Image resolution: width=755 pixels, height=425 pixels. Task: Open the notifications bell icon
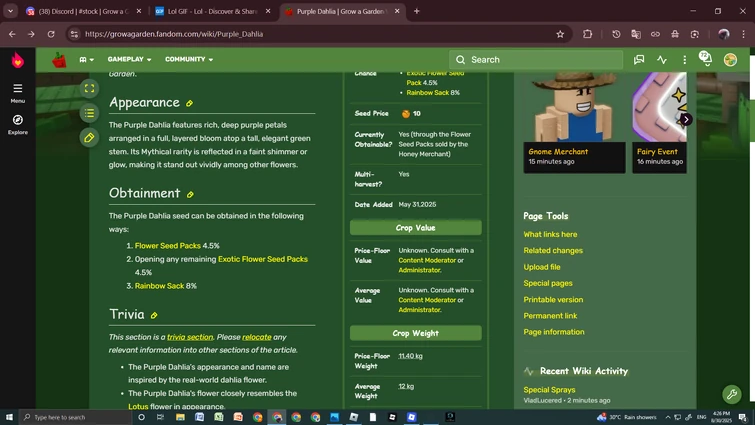[x=705, y=59]
